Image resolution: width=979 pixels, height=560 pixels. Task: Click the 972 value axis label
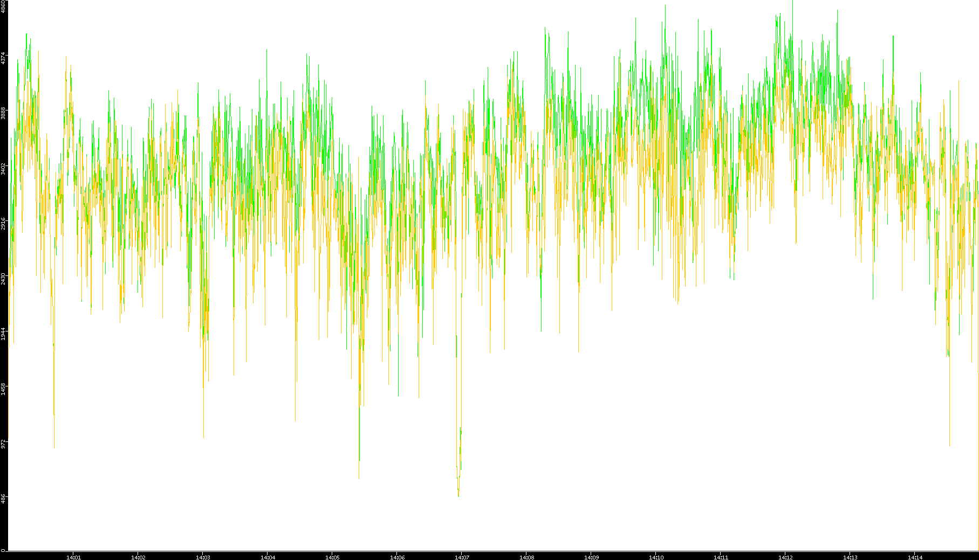click(3, 444)
